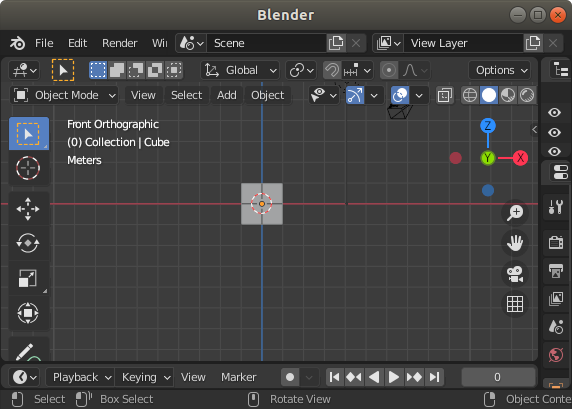Switch to rendered shading
Viewport: 572px width, 409px height.
[x=527, y=95]
